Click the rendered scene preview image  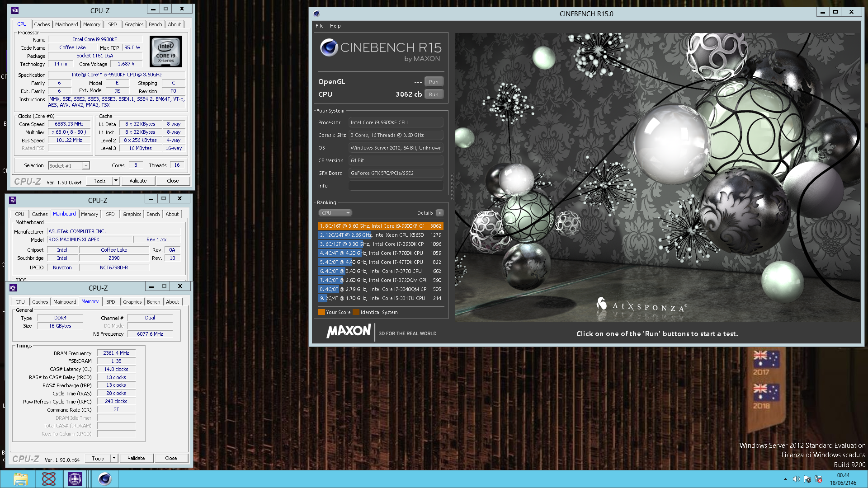657,177
